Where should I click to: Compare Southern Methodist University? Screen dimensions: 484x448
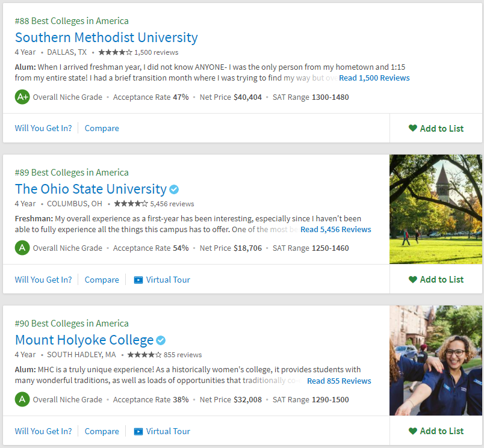pyautogui.click(x=102, y=128)
